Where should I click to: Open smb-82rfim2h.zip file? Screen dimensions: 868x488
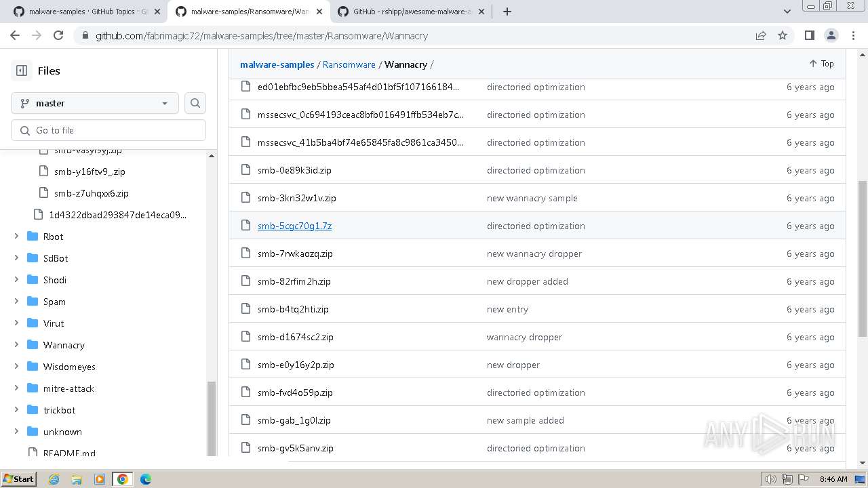(294, 281)
